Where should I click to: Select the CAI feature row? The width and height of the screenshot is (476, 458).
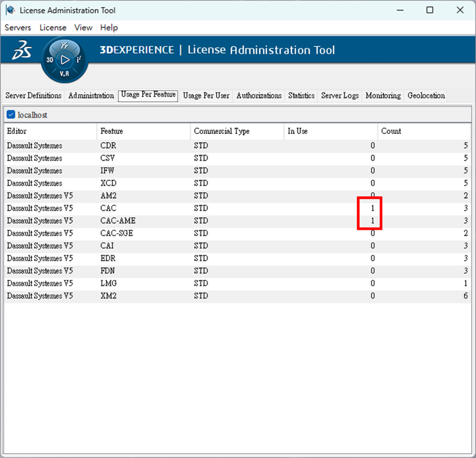237,246
